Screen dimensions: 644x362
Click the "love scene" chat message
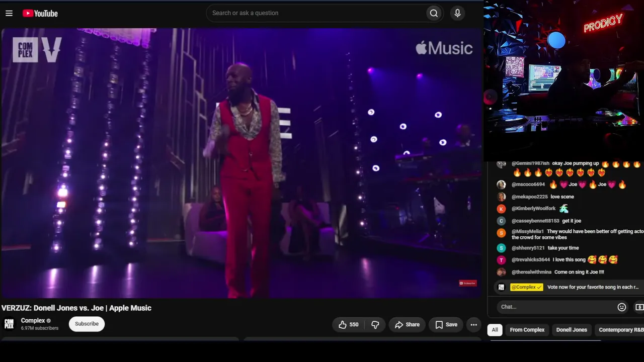click(x=562, y=197)
